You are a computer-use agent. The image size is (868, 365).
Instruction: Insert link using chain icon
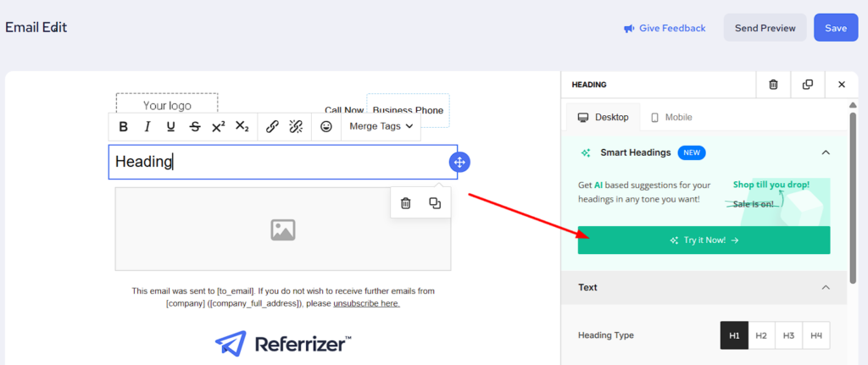[x=272, y=127]
